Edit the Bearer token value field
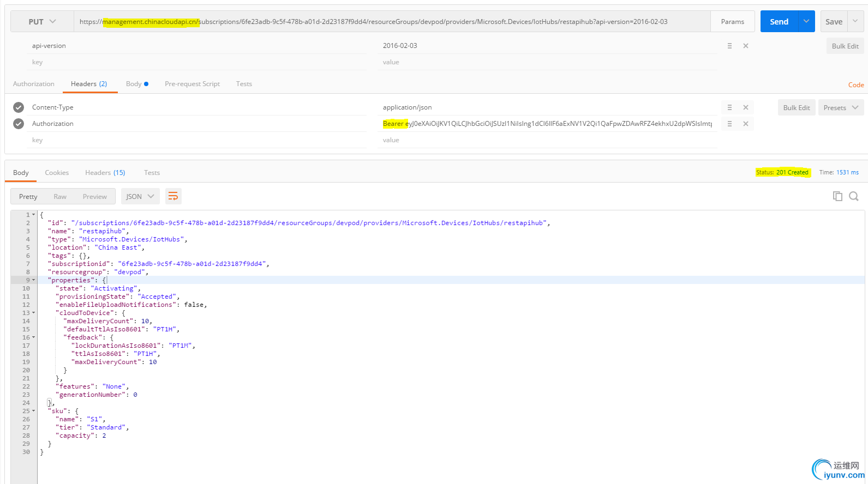 pos(547,124)
